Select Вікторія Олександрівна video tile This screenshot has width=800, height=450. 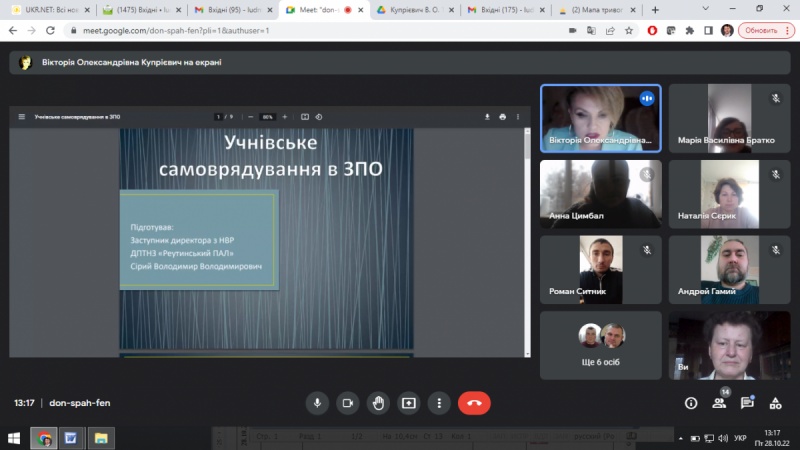(x=601, y=118)
